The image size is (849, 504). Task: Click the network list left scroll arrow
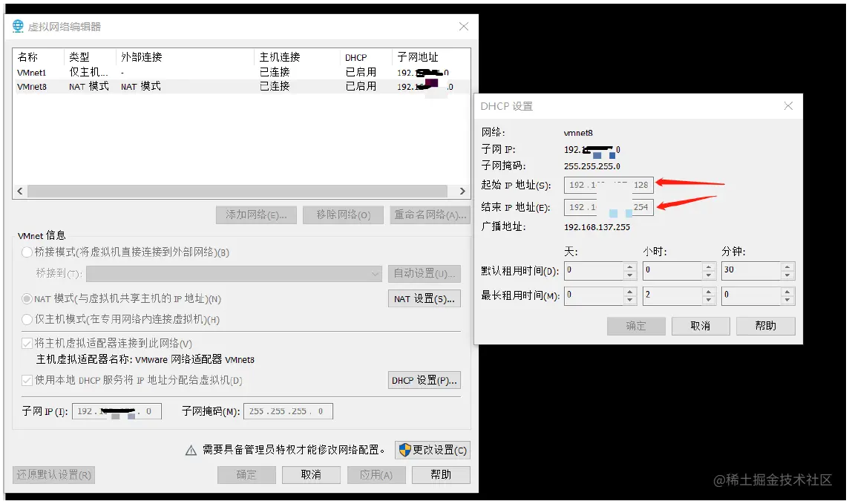pyautogui.click(x=20, y=191)
